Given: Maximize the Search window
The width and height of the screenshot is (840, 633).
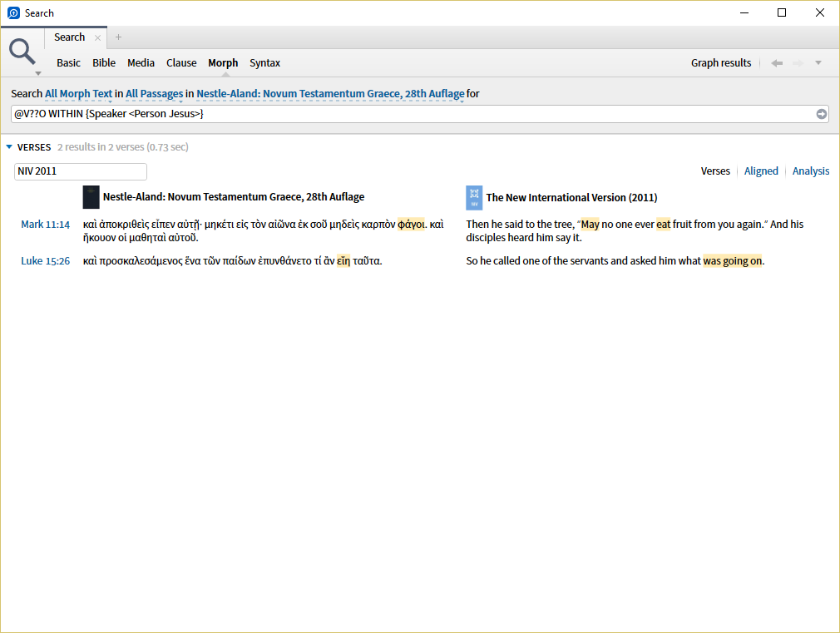Looking at the screenshot, I should tap(782, 12).
